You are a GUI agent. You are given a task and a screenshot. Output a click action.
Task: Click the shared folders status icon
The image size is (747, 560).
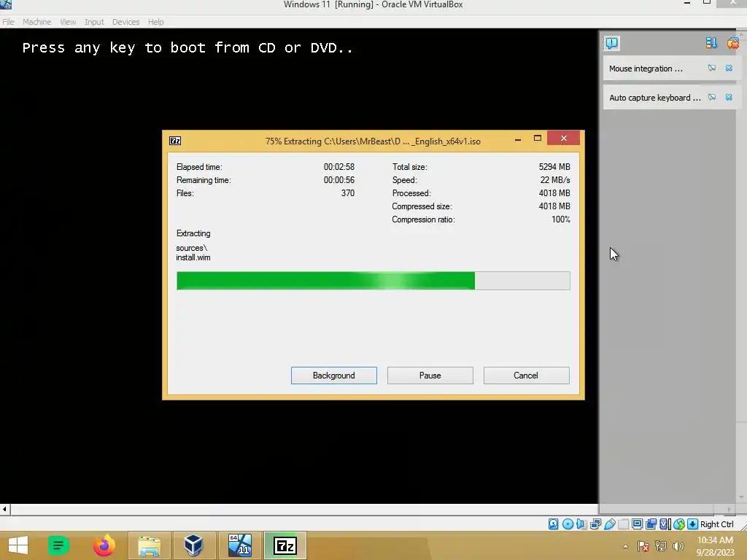pyautogui.click(x=623, y=524)
